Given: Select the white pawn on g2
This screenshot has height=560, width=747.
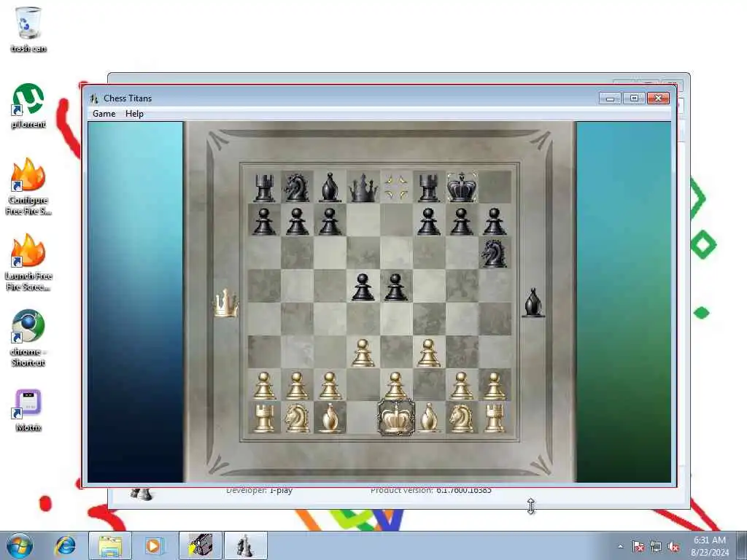Looking at the screenshot, I should [461, 385].
